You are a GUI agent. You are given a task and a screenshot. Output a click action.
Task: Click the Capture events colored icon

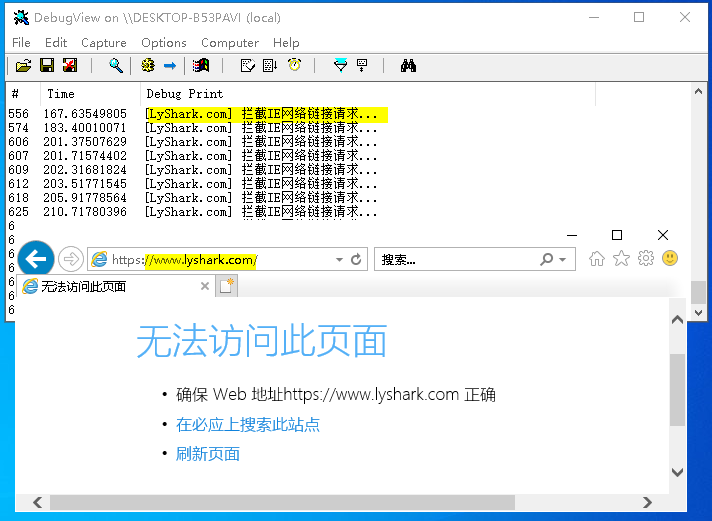pos(201,65)
